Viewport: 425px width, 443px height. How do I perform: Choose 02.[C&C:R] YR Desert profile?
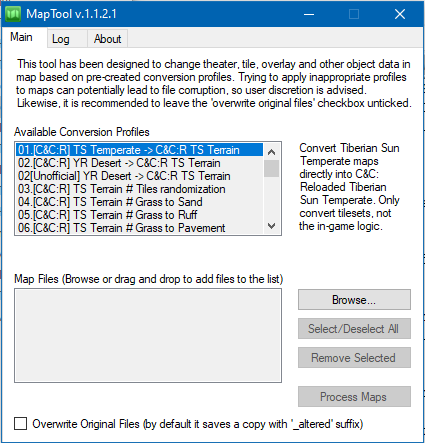[139, 163]
